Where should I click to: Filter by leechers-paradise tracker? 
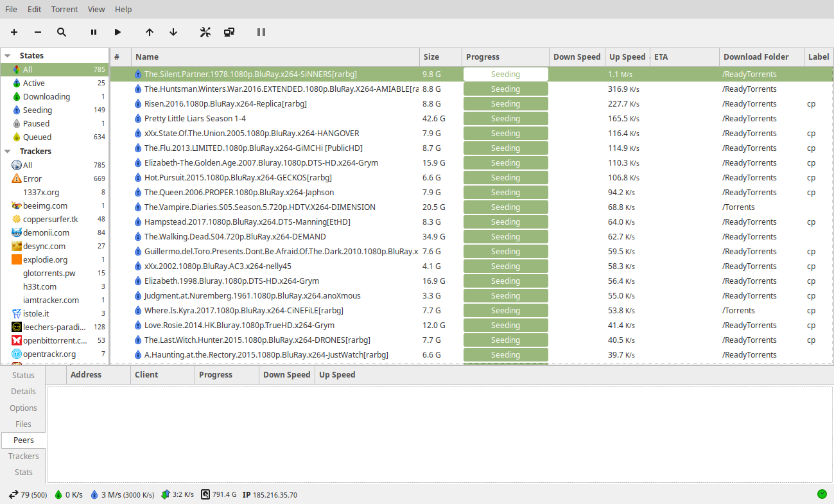pos(55,327)
